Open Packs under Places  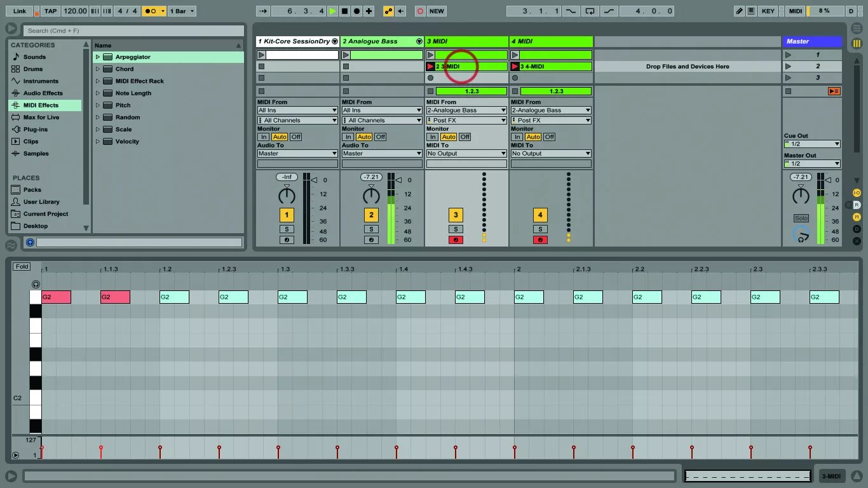click(x=32, y=189)
